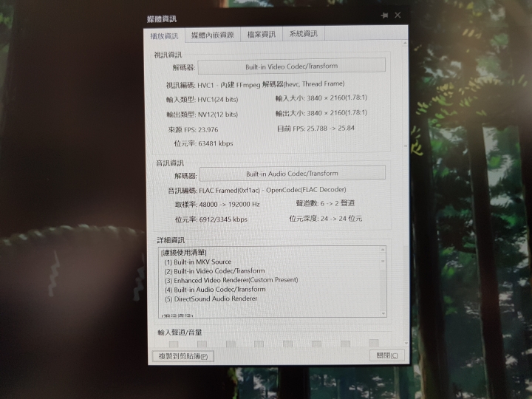Click the 複製到剪貼簿(P) button
Screen dimensions: 532x399
click(183, 356)
